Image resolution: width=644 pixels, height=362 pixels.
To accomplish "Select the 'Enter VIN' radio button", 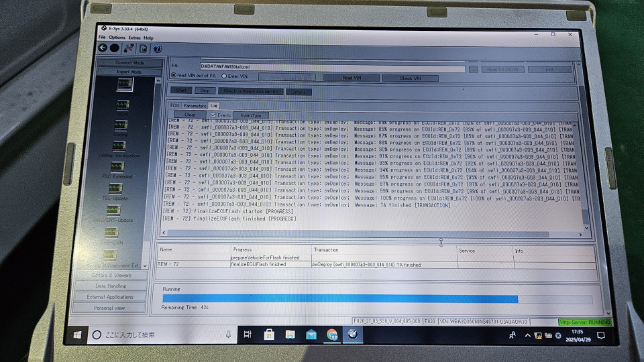I will 224,76.
